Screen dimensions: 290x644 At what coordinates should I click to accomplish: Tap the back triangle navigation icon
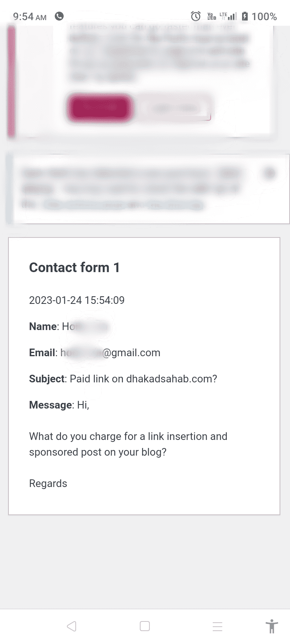(x=72, y=626)
